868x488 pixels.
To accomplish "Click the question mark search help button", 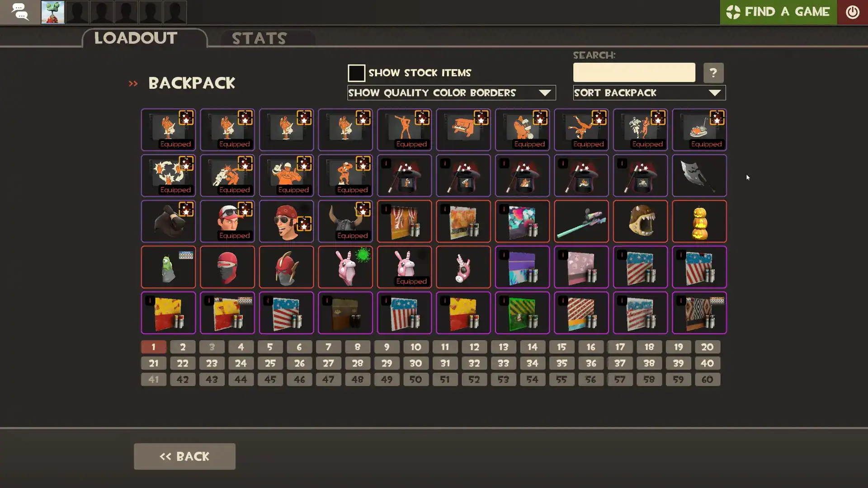I will point(713,73).
